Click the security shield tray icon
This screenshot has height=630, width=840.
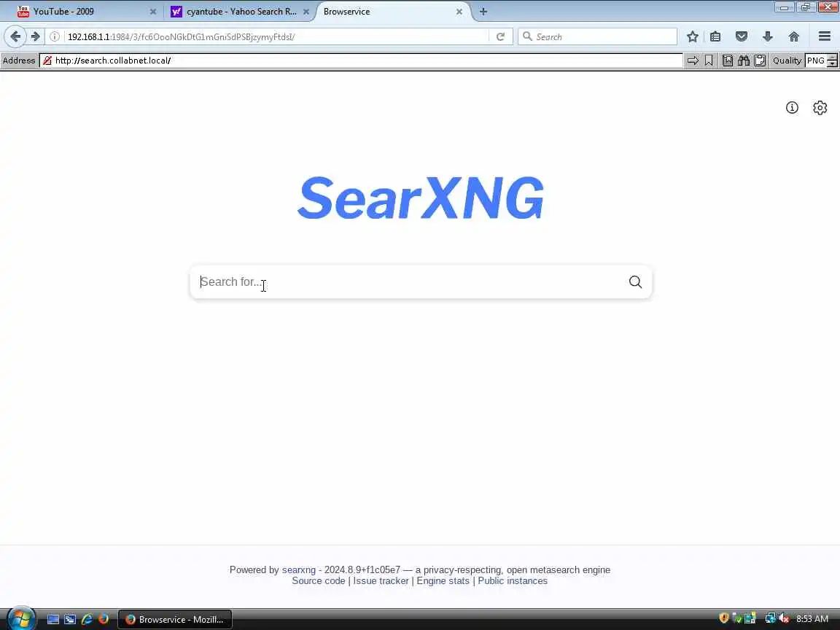[x=724, y=618]
